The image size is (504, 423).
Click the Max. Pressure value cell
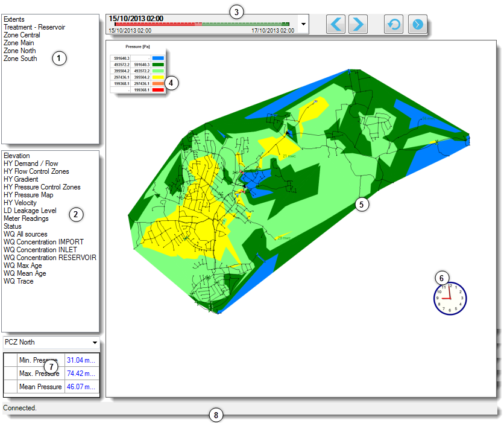81,374
